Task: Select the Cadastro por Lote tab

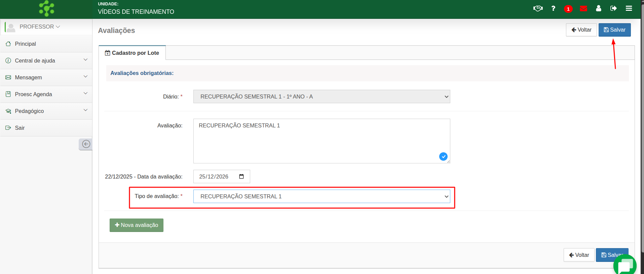Action: point(132,53)
